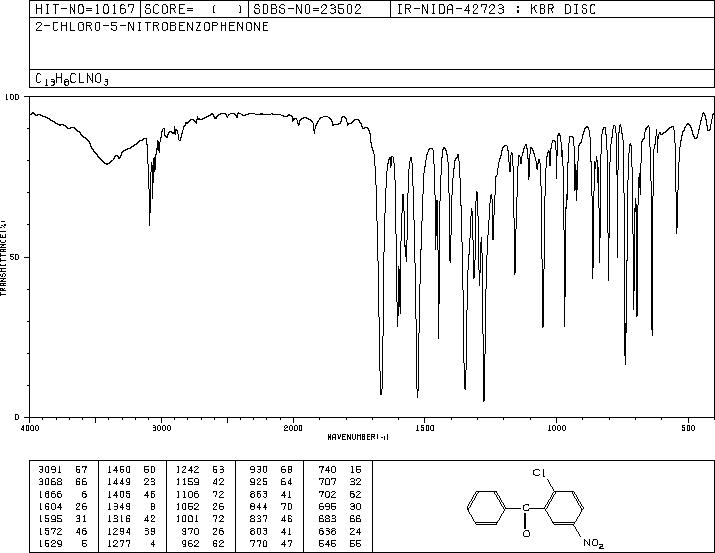Image resolution: width=715 pixels, height=553 pixels.
Task: Select the 1572 peak entry in table
Action: click(62, 531)
